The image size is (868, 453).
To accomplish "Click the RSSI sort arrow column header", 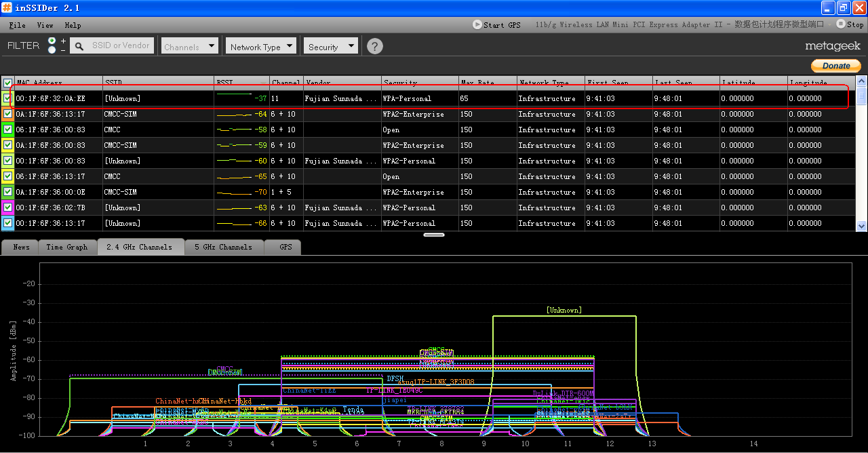I will [x=263, y=83].
